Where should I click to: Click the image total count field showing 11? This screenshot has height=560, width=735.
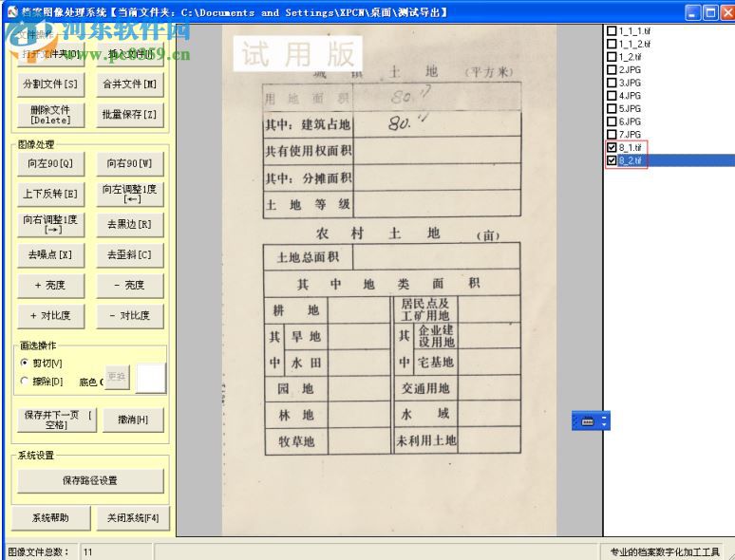(116, 552)
